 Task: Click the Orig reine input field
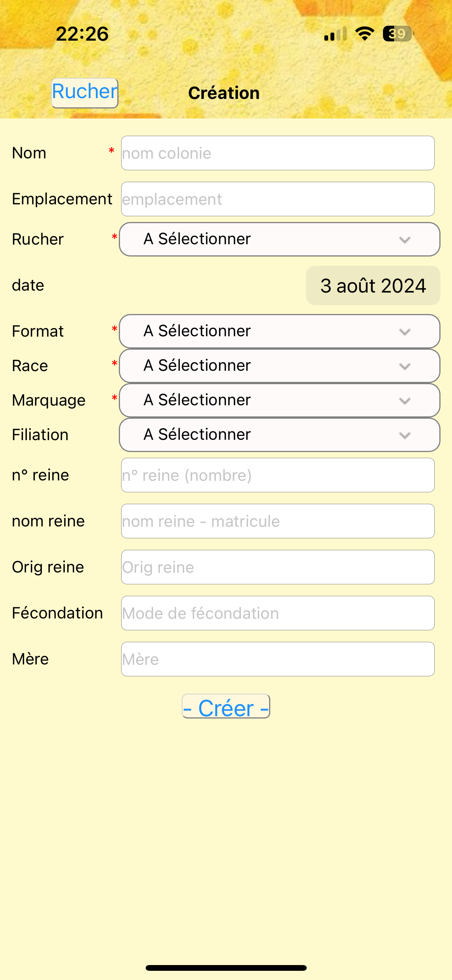click(278, 567)
